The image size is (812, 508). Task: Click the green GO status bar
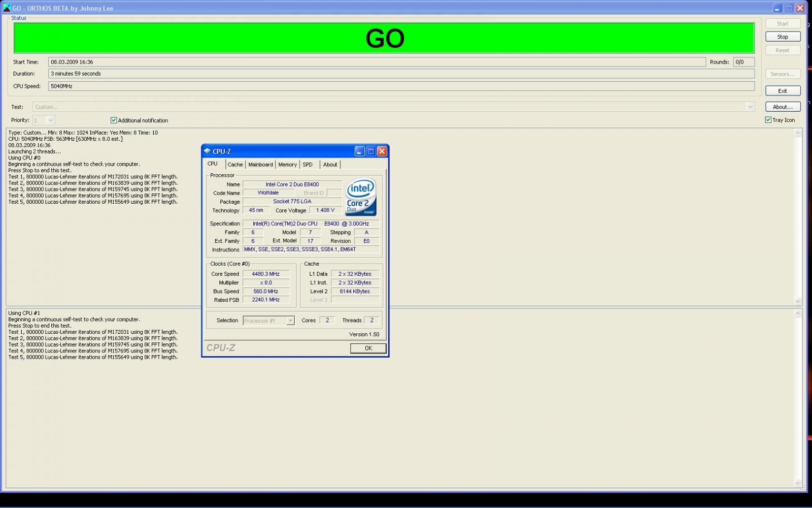pos(384,38)
